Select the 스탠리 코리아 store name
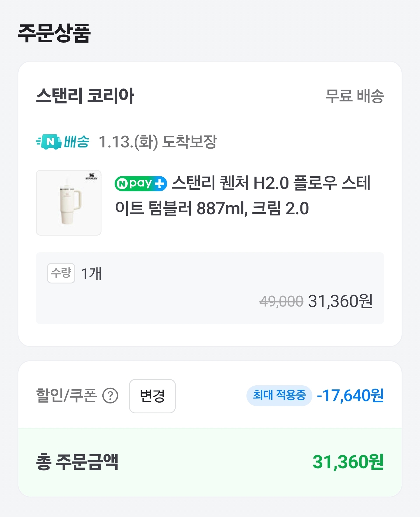Image resolution: width=420 pixels, height=517 pixels. pos(85,96)
